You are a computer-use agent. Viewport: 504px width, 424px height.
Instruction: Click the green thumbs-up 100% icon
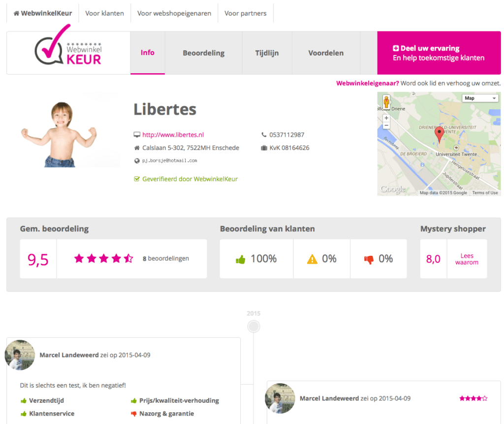pos(241,259)
